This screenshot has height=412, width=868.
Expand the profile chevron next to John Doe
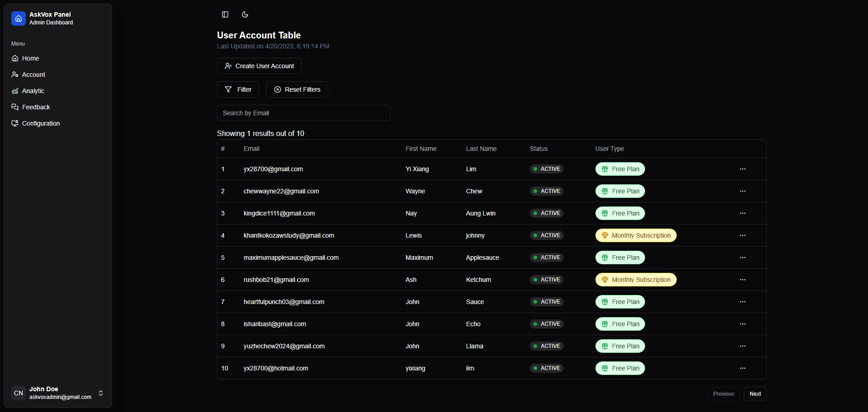(100, 393)
